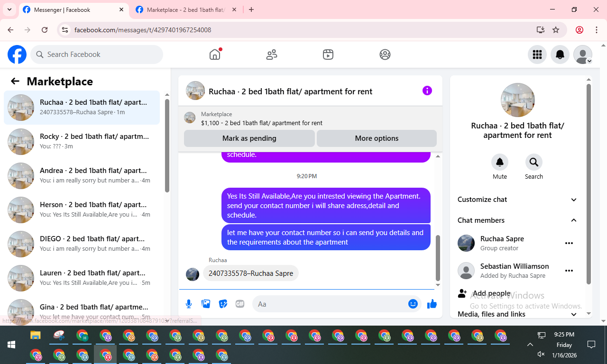
Task: Open Ruchaa conversation in list
Action: click(x=82, y=108)
